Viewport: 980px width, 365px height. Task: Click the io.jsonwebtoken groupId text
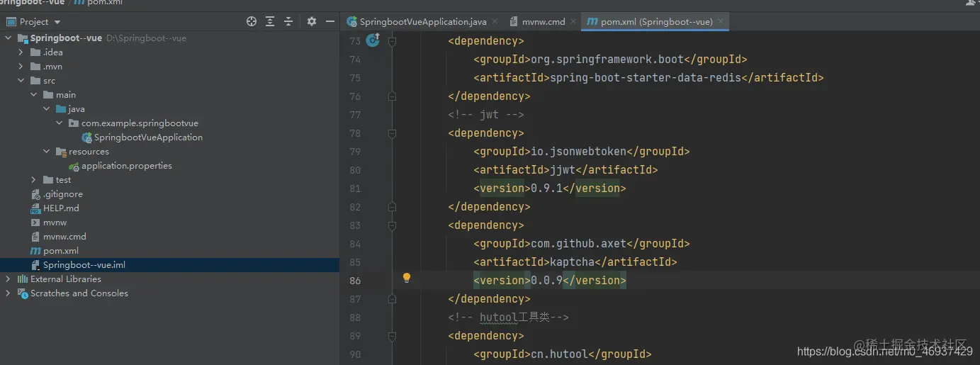click(579, 152)
